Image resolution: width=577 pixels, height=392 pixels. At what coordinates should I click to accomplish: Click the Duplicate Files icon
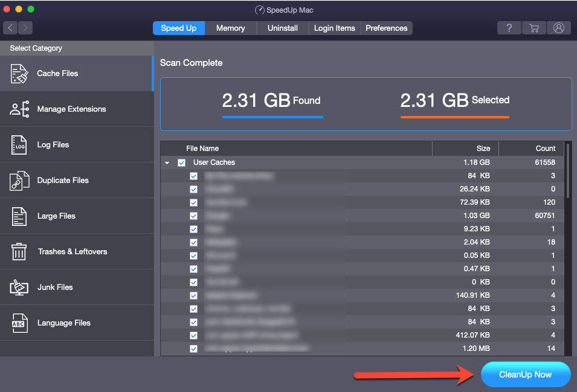point(19,181)
